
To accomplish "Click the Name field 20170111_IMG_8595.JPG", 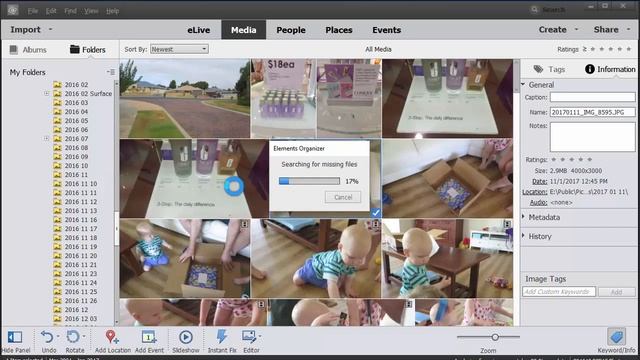I will [x=592, y=112].
